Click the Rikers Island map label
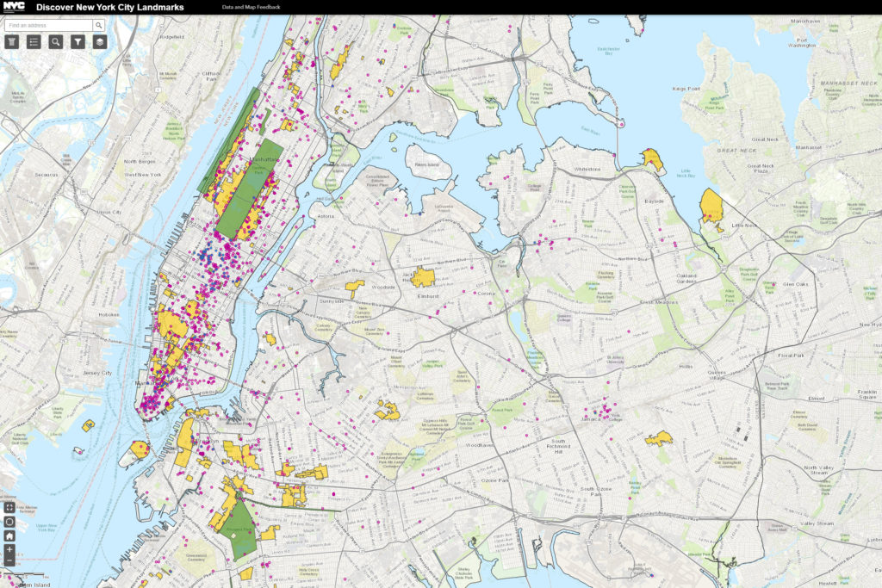This screenshot has height=588, width=882. [x=427, y=164]
